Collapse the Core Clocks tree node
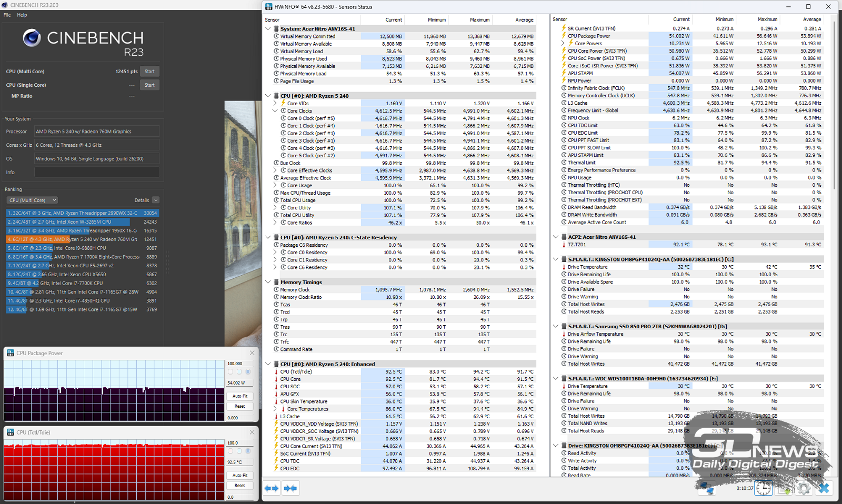 click(x=275, y=111)
